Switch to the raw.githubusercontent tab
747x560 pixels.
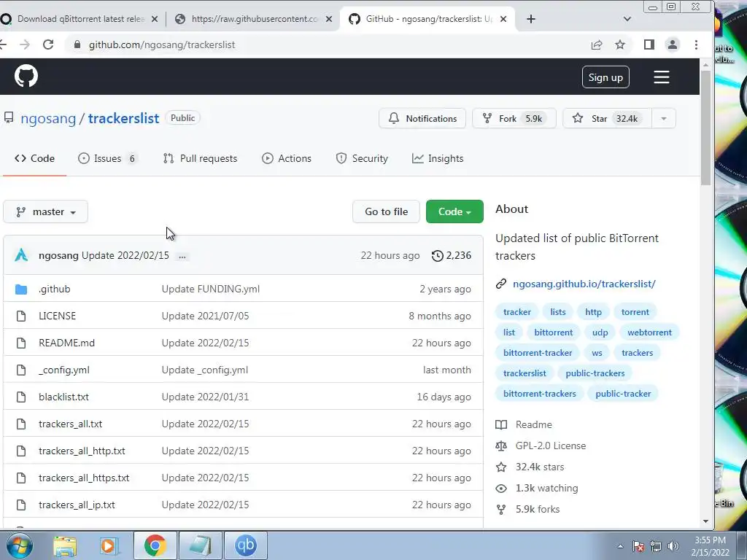[x=253, y=19]
